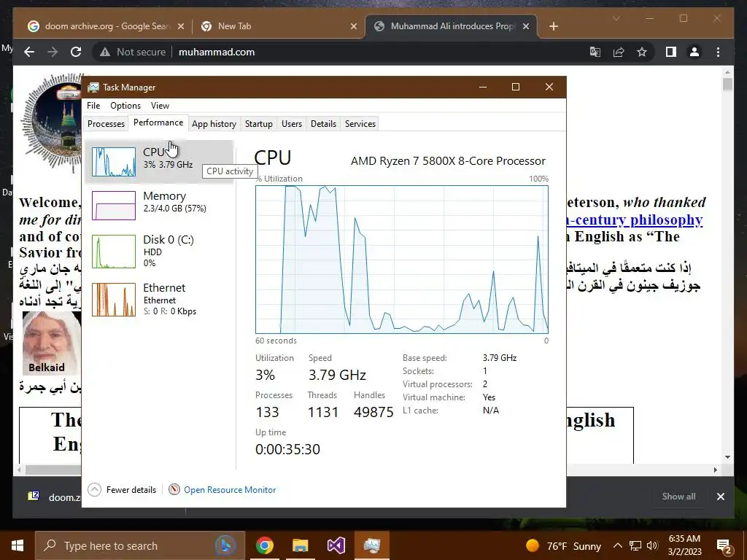Toggle the Chrome side panel icon
This screenshot has width=747, height=560.
pyautogui.click(x=671, y=52)
